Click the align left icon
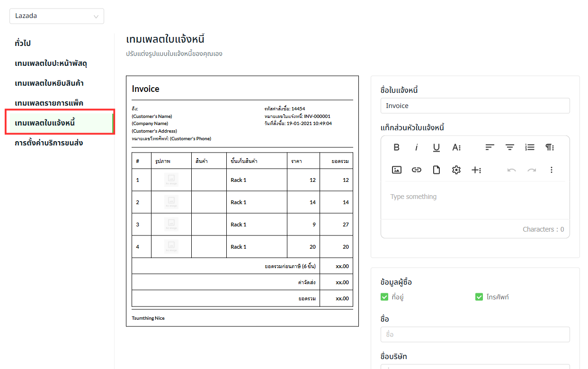This screenshot has width=588, height=369. (x=490, y=147)
